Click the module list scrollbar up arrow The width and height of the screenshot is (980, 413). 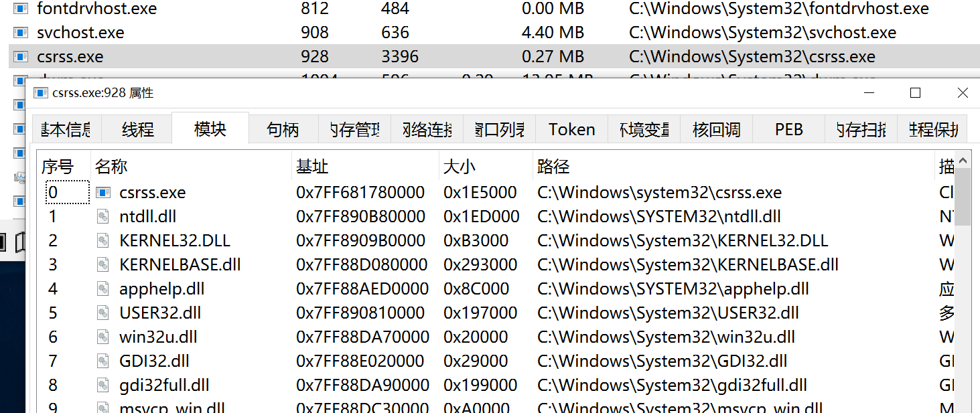click(x=963, y=159)
